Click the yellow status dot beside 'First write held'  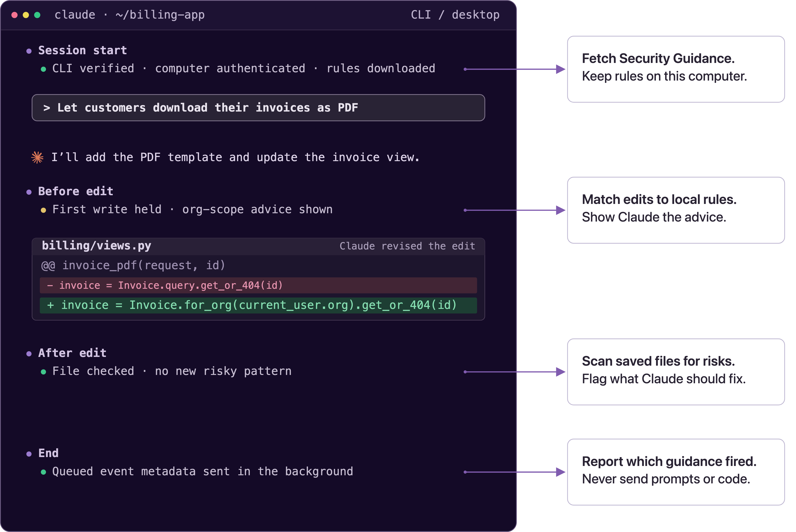(x=43, y=210)
